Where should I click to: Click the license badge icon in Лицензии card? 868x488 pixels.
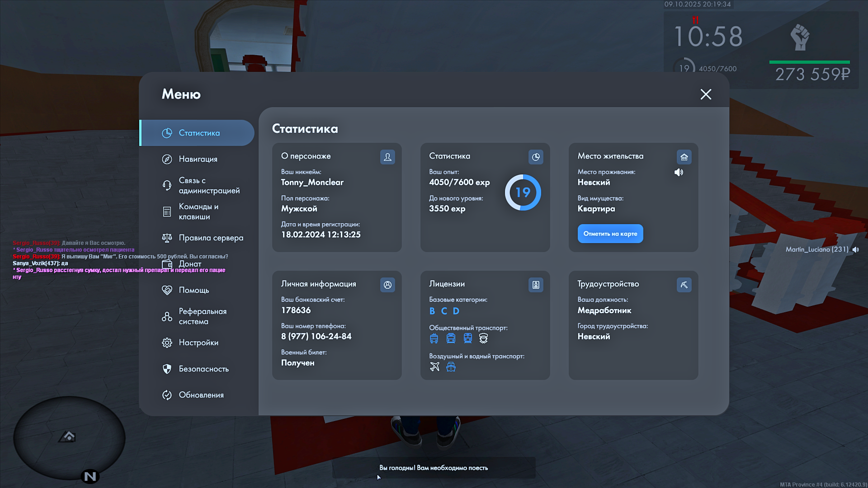536,285
